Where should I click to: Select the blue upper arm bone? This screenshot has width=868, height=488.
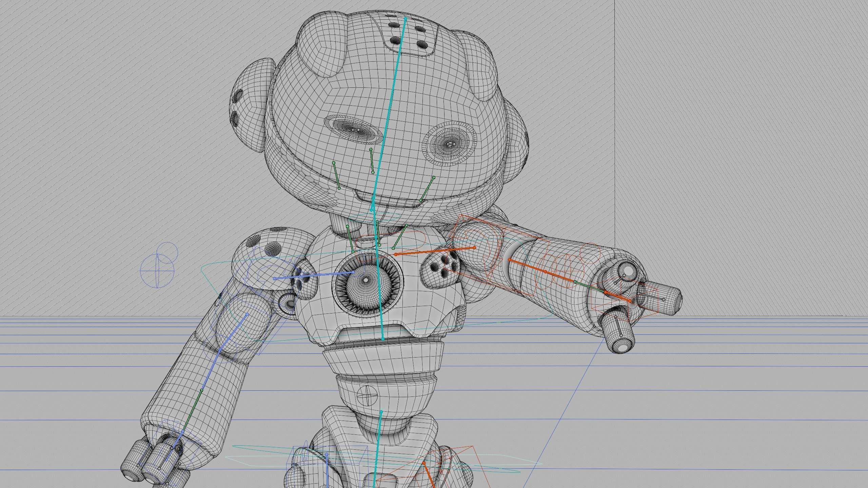(234, 331)
